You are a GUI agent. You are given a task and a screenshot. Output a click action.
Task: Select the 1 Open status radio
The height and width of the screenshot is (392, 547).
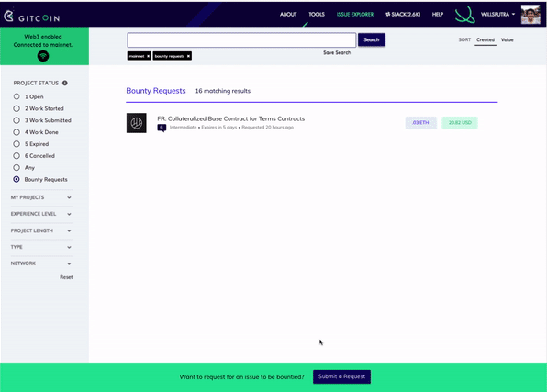[x=17, y=96]
